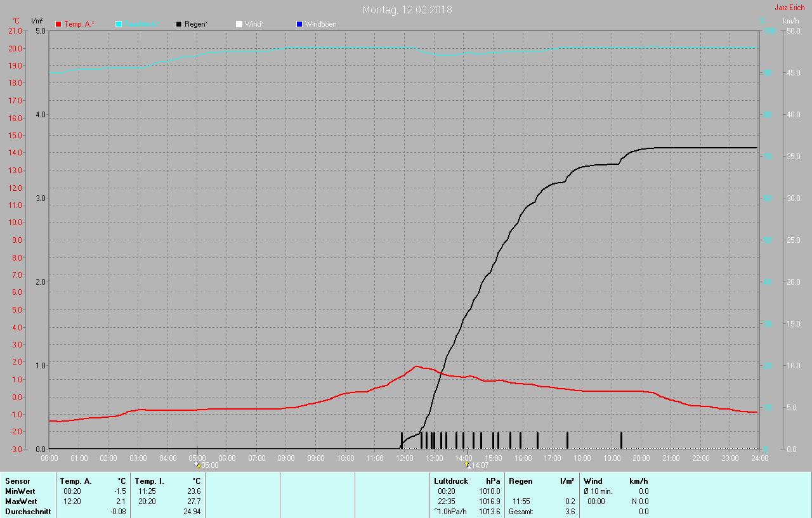Image resolution: width=812 pixels, height=518 pixels.
Task: Click the 12:00 time axis label
Action: coord(404,458)
